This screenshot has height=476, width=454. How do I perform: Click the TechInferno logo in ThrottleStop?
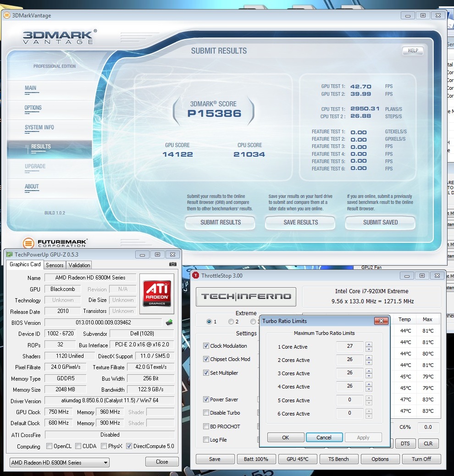click(246, 296)
